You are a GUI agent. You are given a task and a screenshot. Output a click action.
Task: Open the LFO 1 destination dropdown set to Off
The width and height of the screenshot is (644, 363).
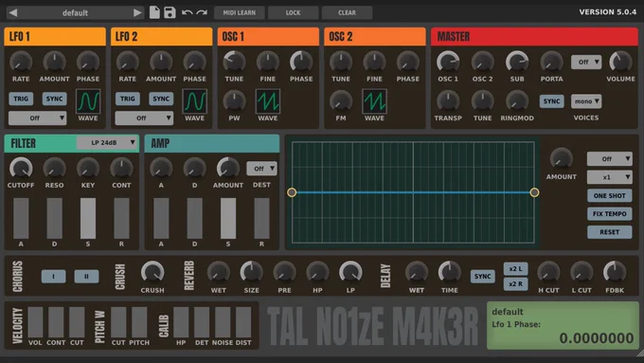(37, 118)
